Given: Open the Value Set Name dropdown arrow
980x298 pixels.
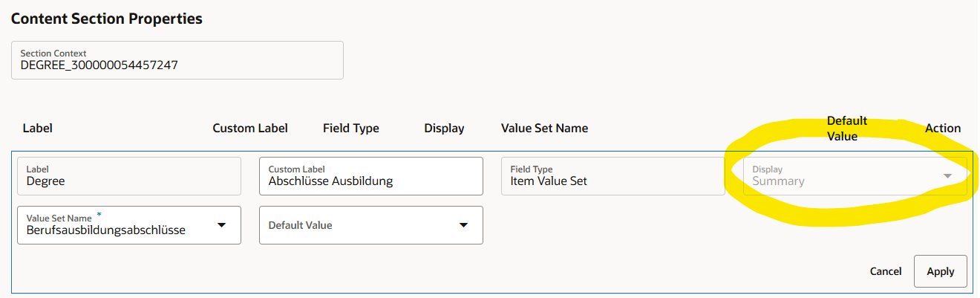Looking at the screenshot, I should tap(221, 225).
